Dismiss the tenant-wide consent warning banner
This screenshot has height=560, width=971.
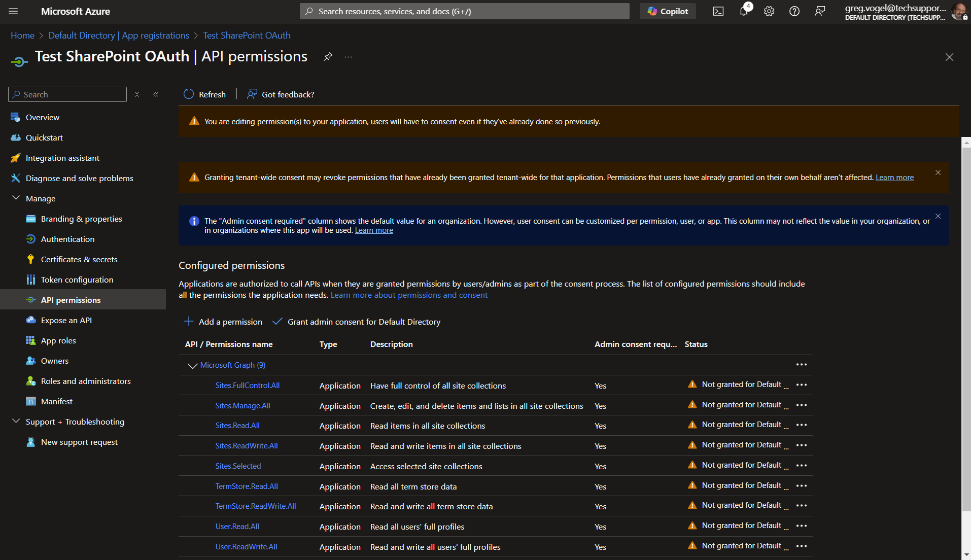(x=938, y=172)
